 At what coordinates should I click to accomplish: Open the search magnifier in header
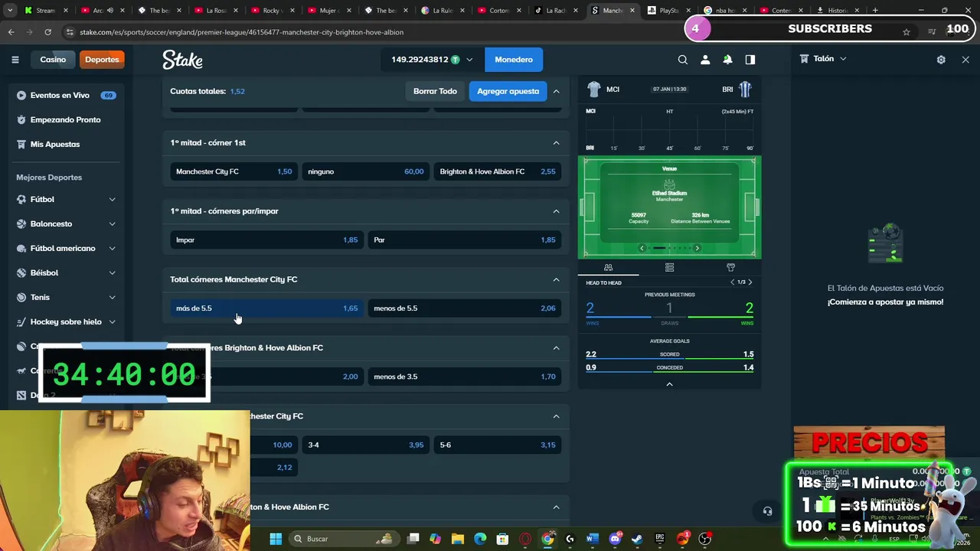click(x=683, y=60)
